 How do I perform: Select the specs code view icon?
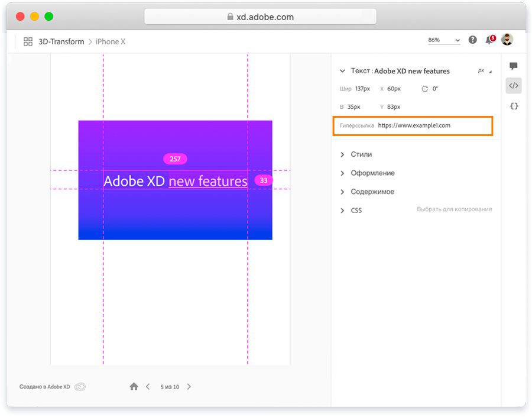[513, 86]
